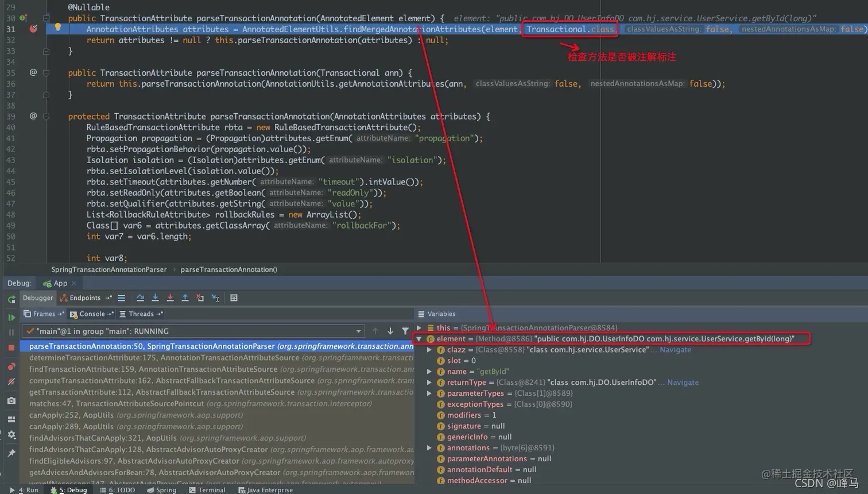
Task: Close the App debug session tab
Action: point(74,283)
